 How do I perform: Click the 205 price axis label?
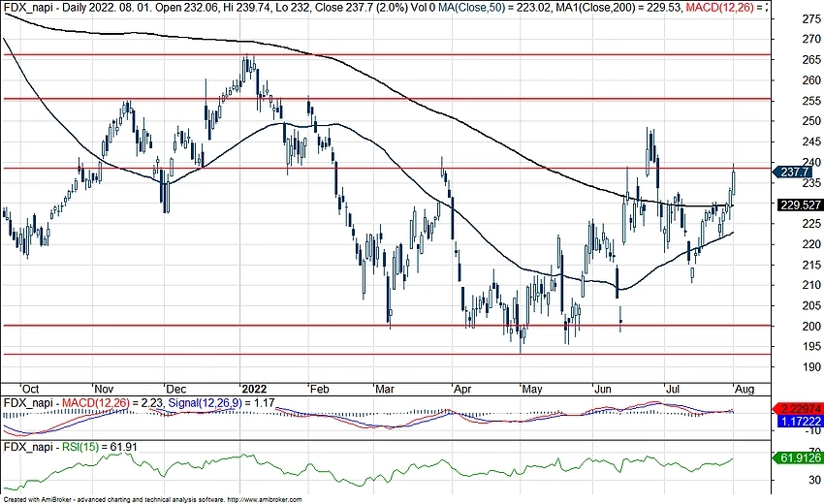pos(810,305)
